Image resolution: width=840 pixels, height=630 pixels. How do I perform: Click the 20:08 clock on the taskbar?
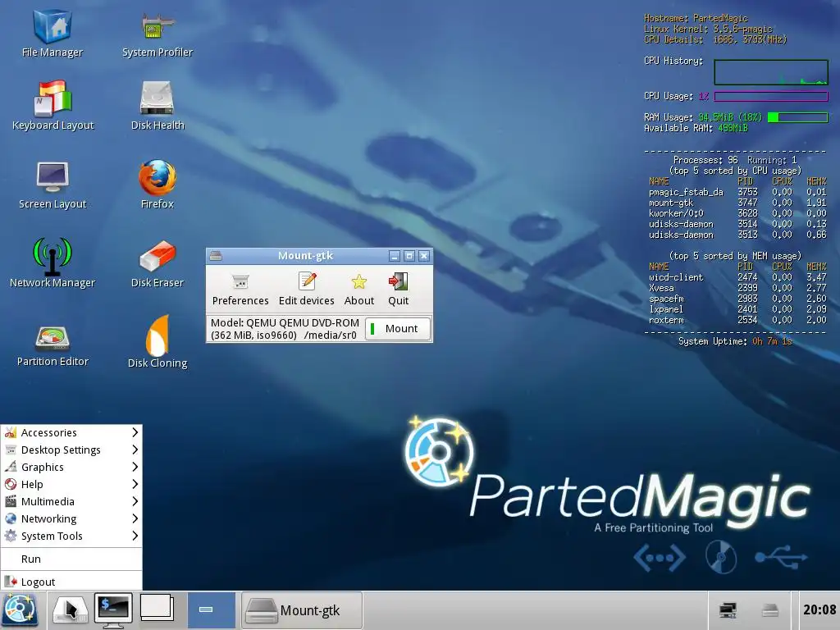click(x=819, y=609)
